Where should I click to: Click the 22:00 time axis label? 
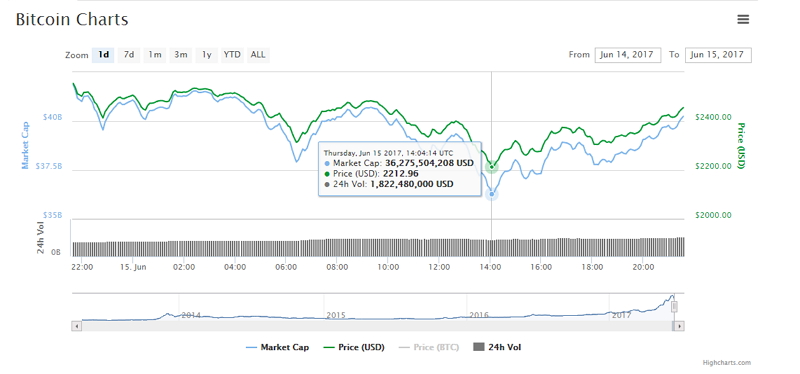click(82, 267)
